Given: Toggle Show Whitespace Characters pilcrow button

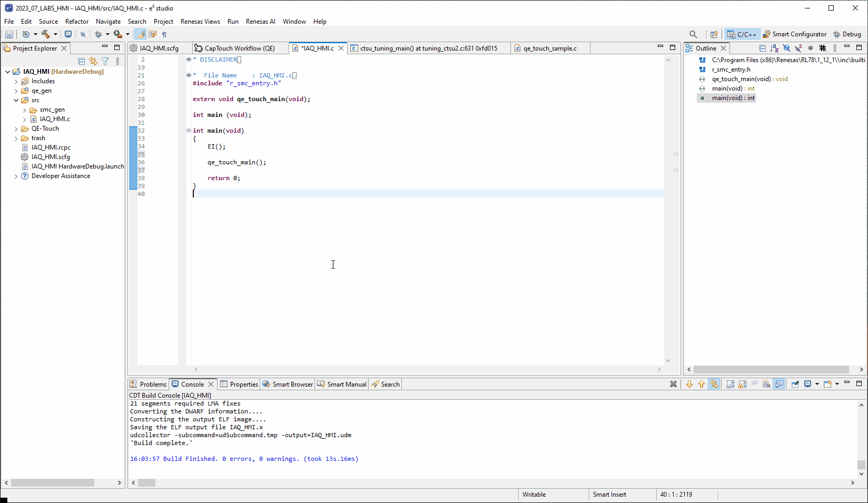Looking at the screenshot, I should point(164,34).
